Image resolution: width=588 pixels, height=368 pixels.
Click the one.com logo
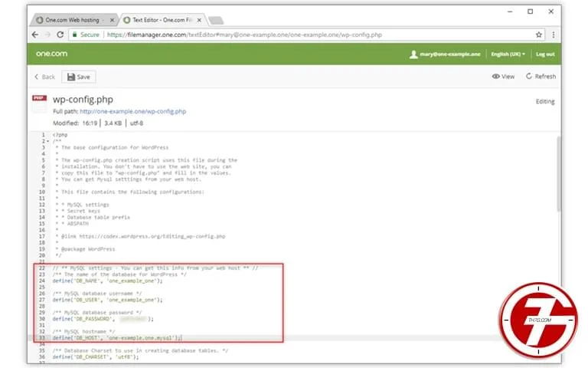coord(52,54)
